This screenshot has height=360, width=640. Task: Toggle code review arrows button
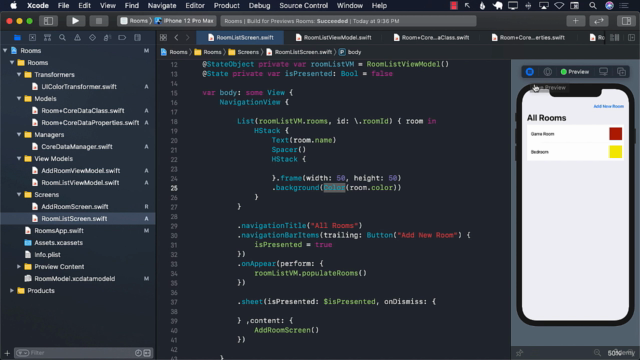pyautogui.click(x=599, y=21)
